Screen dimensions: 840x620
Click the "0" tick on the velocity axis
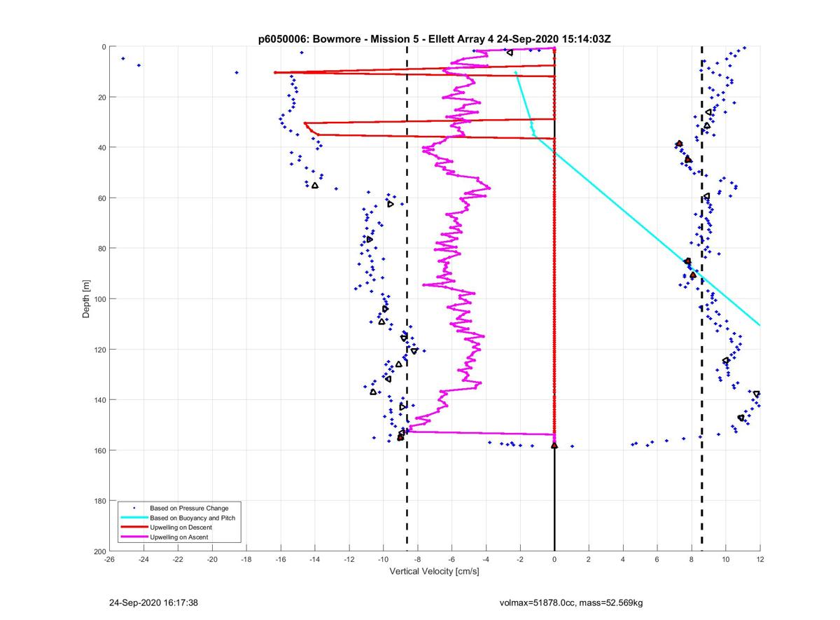click(x=554, y=560)
